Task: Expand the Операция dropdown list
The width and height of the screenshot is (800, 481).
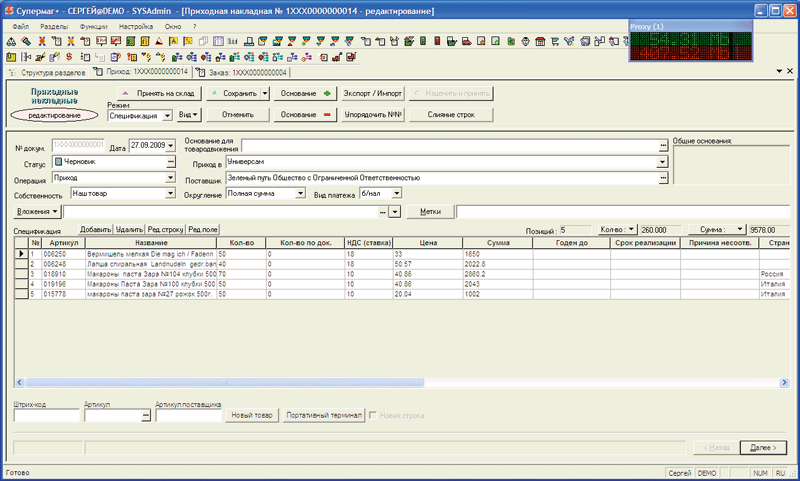Action: [170, 178]
